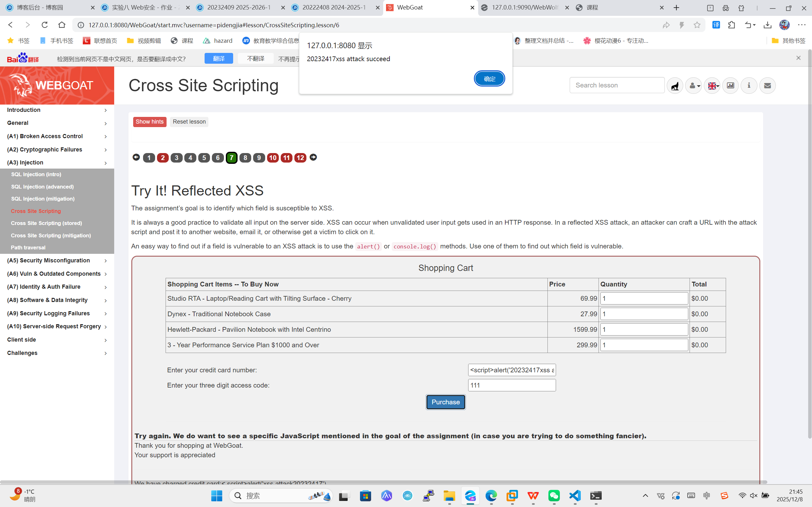This screenshot has width=812, height=507.
Task: Go to previous lesson page arrow
Action: [x=136, y=157]
